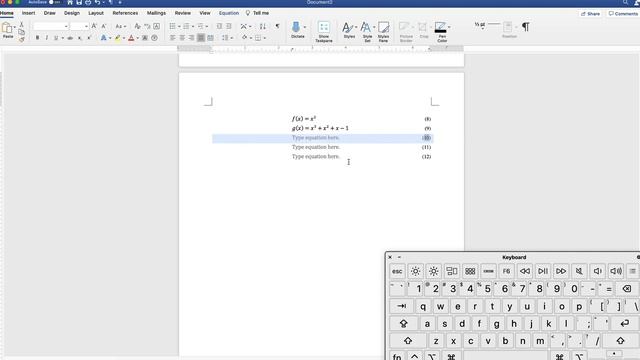Image resolution: width=640 pixels, height=360 pixels.
Task: Click the play/pause key on Keyboard viewer
Action: coord(543,271)
